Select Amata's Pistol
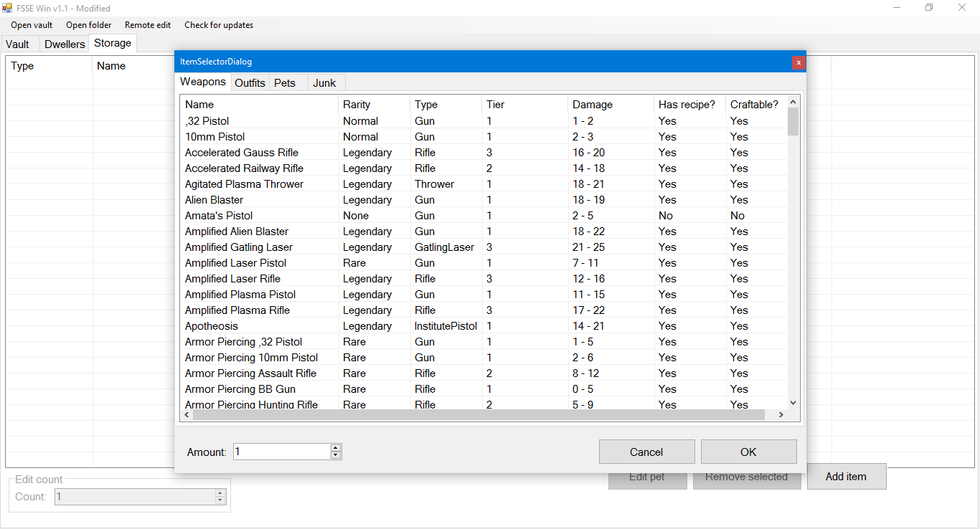The height and width of the screenshot is (529, 980). [484, 216]
